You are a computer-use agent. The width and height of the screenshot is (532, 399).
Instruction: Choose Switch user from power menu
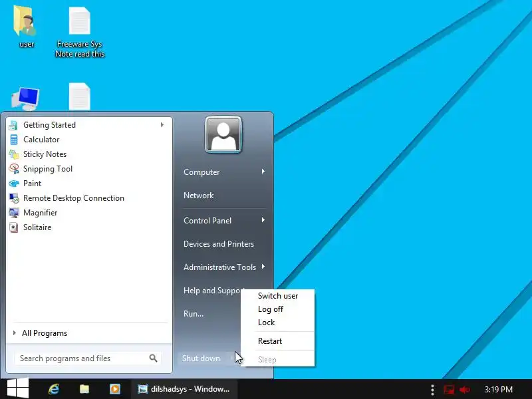tap(278, 296)
